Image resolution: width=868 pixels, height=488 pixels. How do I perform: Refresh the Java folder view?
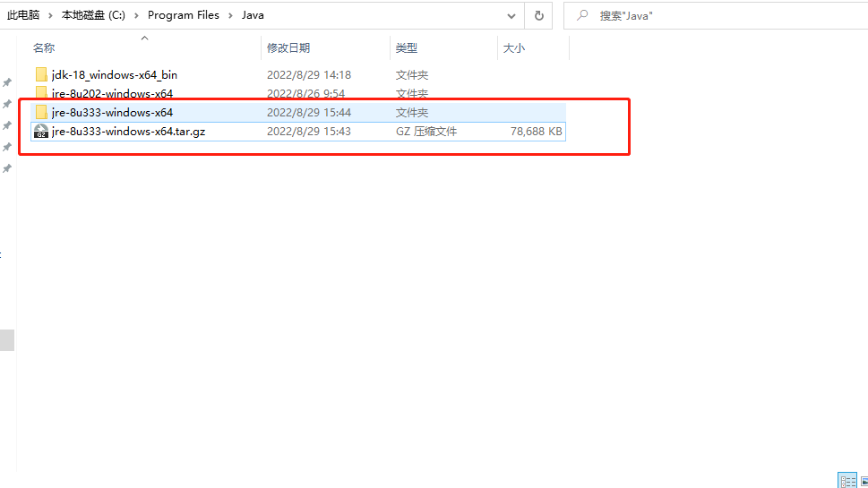click(x=538, y=15)
